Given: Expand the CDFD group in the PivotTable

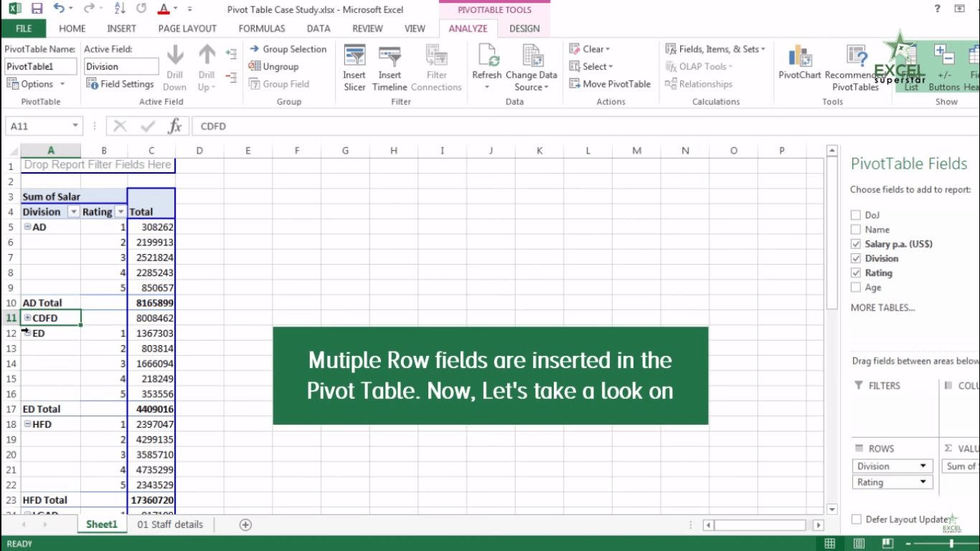Looking at the screenshot, I should tap(27, 317).
